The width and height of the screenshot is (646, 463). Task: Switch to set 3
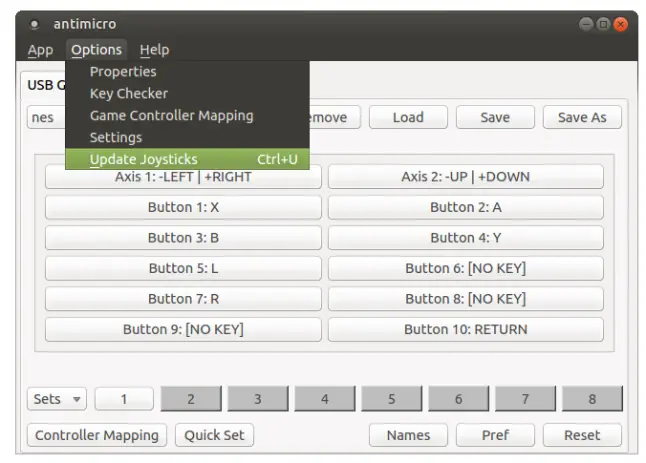pos(258,399)
